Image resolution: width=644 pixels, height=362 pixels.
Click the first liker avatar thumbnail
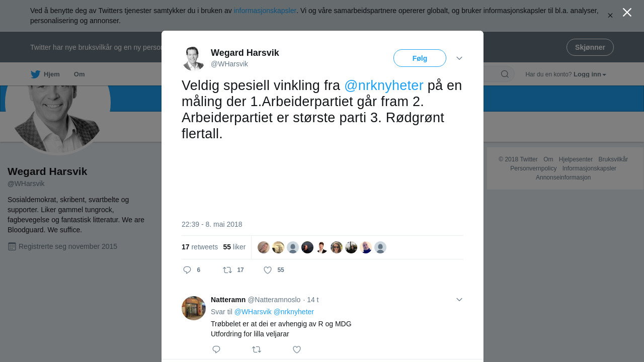tap(264, 247)
